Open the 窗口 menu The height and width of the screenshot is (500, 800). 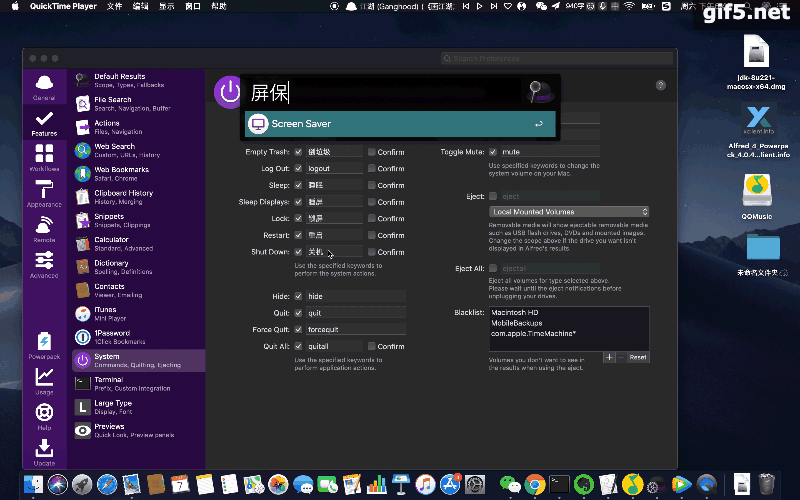[x=192, y=6]
